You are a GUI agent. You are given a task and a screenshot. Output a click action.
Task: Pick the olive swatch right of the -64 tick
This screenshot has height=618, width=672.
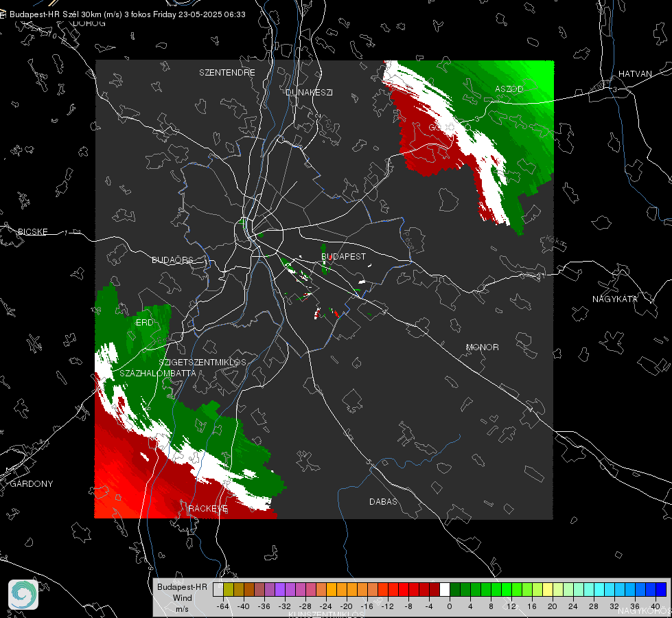229,589
